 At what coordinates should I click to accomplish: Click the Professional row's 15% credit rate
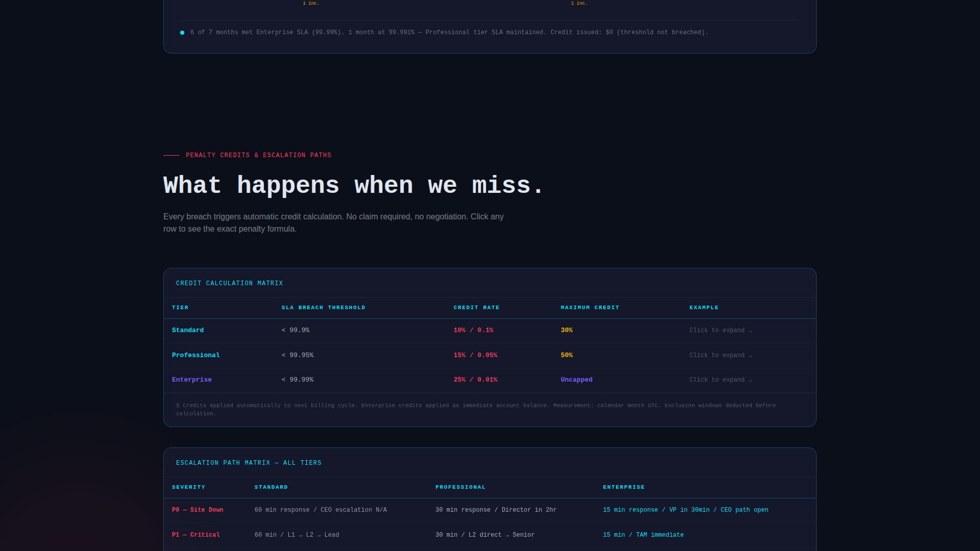(475, 355)
